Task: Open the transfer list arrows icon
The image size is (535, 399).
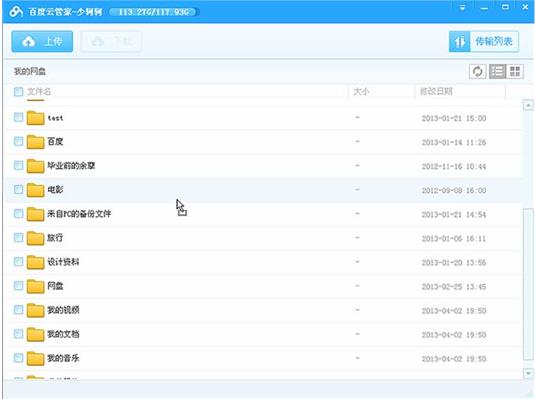Action: (x=460, y=42)
